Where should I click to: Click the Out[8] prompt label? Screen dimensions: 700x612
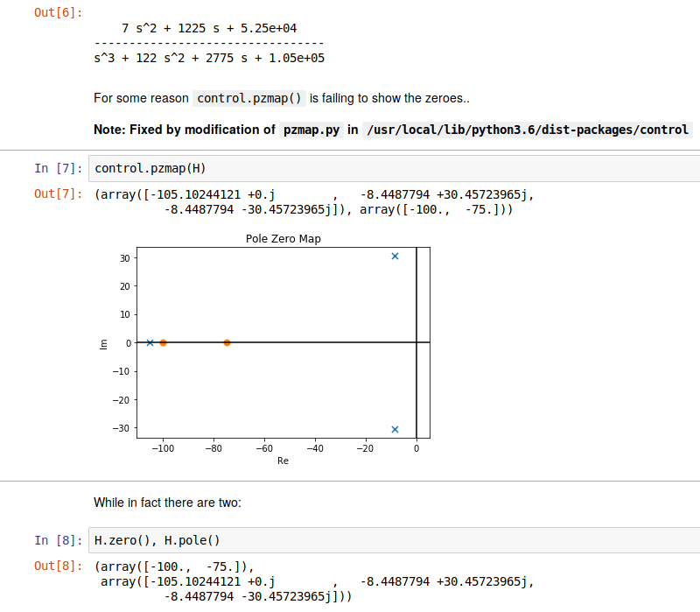click(59, 566)
